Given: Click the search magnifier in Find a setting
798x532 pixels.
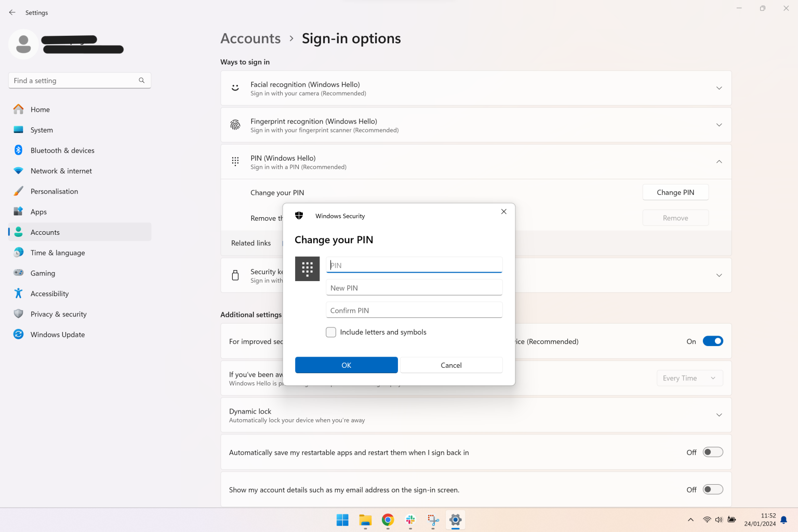Looking at the screenshot, I should [141, 81].
